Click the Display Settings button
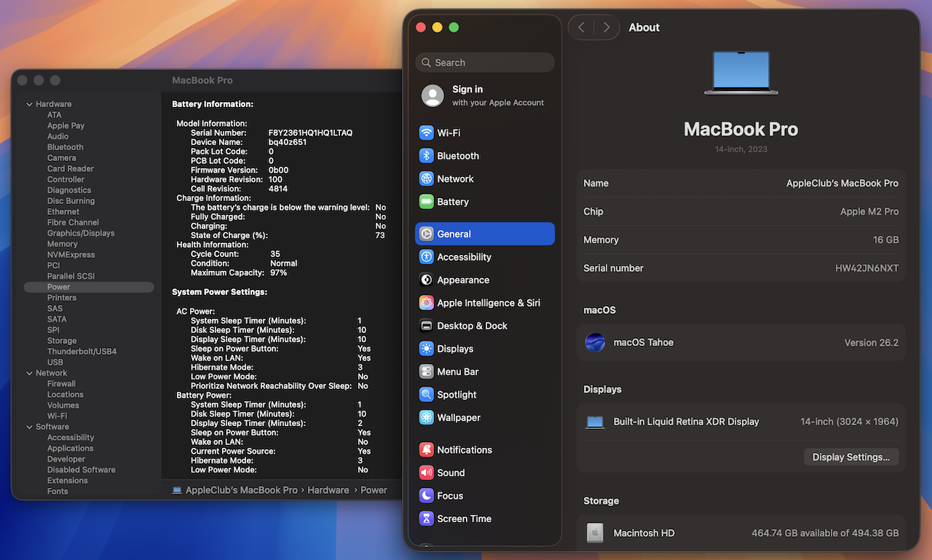932x560 pixels. pos(850,457)
